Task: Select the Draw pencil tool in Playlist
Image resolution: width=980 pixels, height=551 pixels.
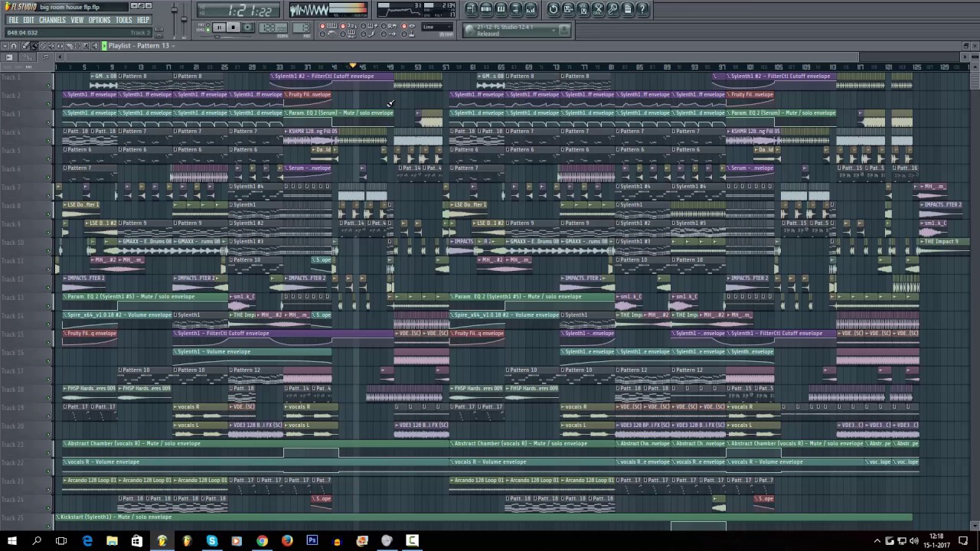Action: pos(25,46)
